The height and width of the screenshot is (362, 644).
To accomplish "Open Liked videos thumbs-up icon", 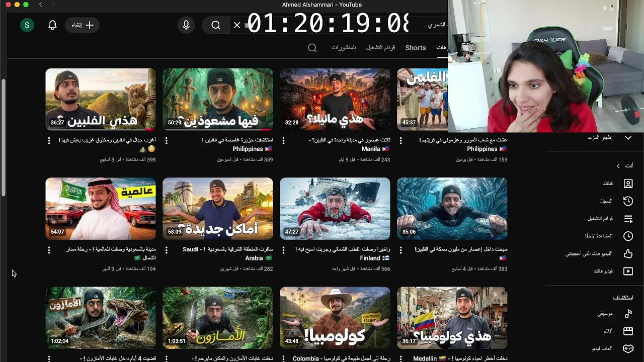I will (x=628, y=253).
